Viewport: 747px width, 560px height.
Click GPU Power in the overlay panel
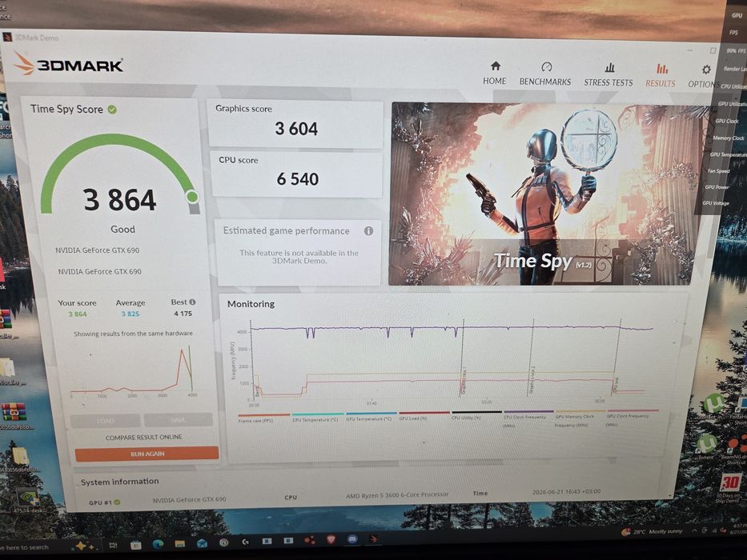717,187
